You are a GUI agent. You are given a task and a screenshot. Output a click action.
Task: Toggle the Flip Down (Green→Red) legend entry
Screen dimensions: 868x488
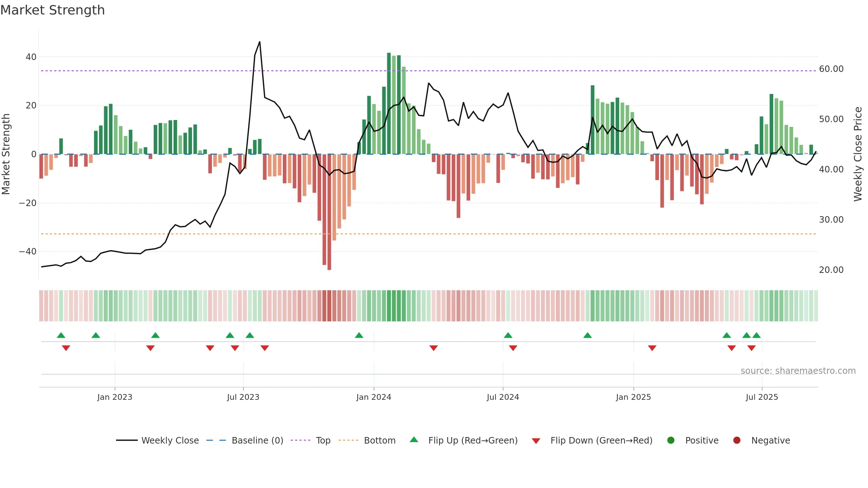(592, 440)
